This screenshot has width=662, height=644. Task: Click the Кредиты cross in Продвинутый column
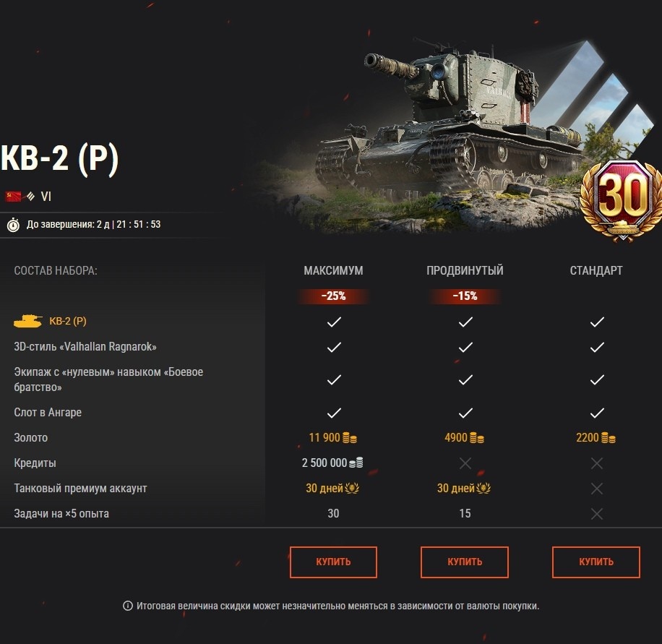click(465, 463)
